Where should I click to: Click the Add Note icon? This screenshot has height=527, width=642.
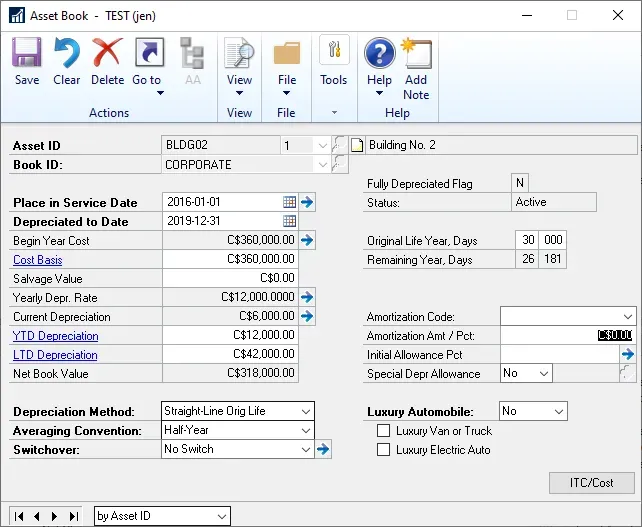[x=416, y=62]
